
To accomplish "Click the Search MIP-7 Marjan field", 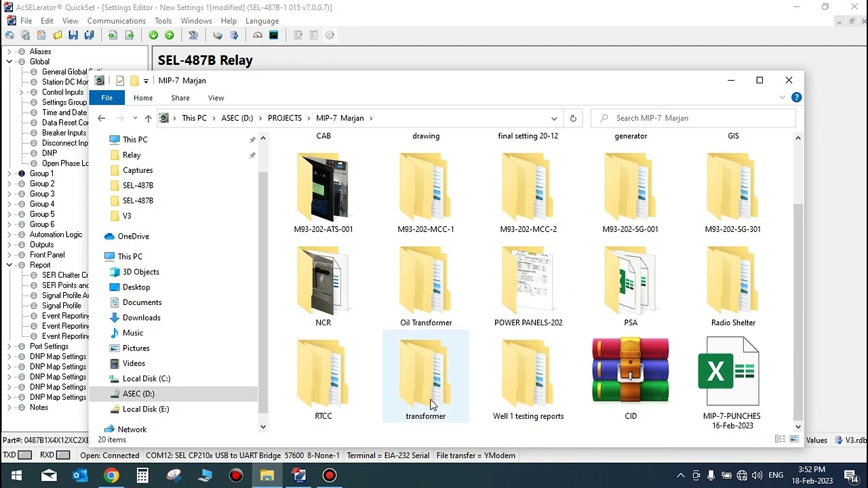I will tap(693, 118).
